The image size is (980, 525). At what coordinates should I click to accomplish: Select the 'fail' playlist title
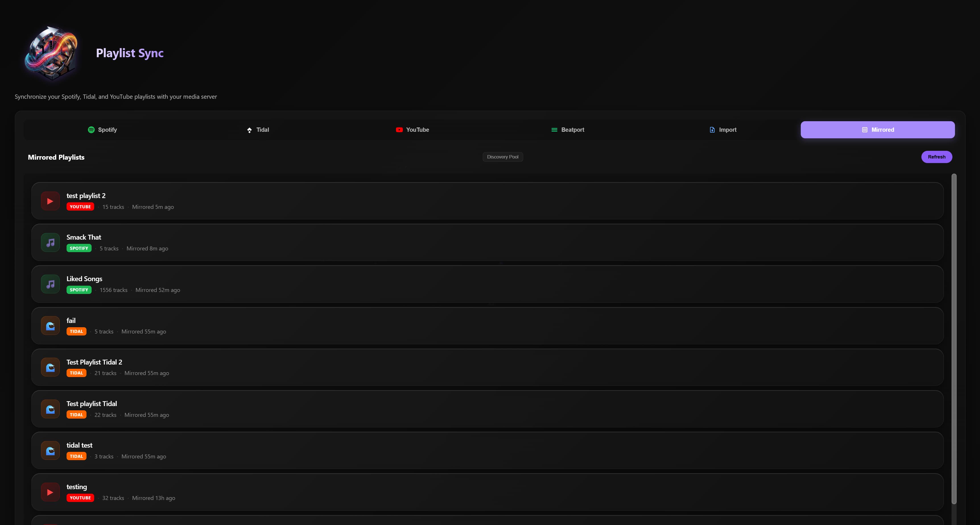(71, 320)
